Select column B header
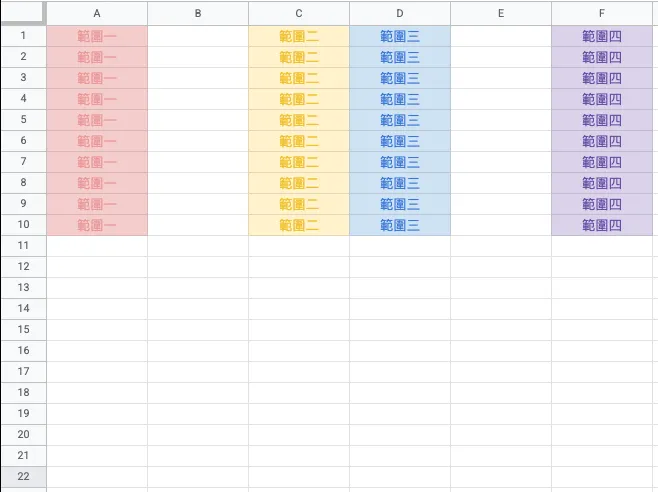 tap(198, 13)
